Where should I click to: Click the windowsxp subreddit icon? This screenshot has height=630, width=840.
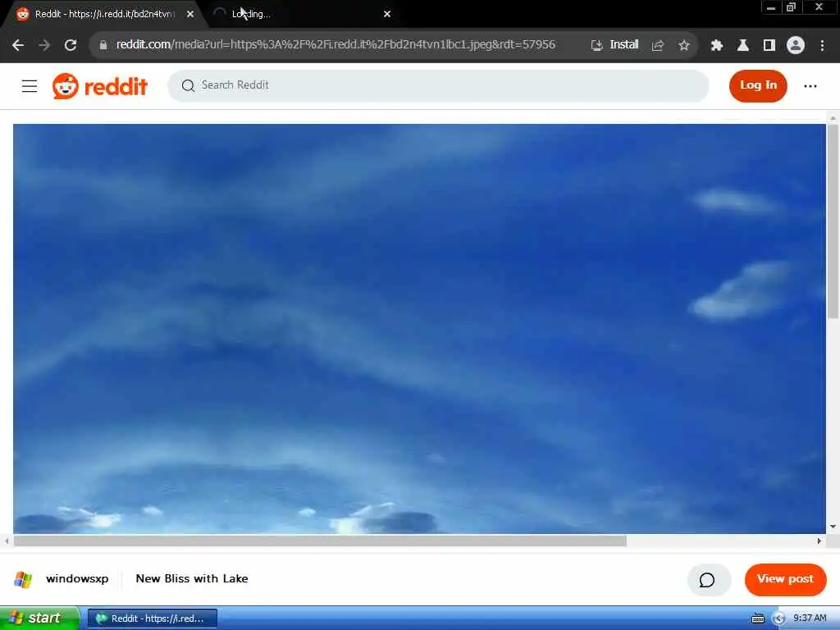coord(23,579)
